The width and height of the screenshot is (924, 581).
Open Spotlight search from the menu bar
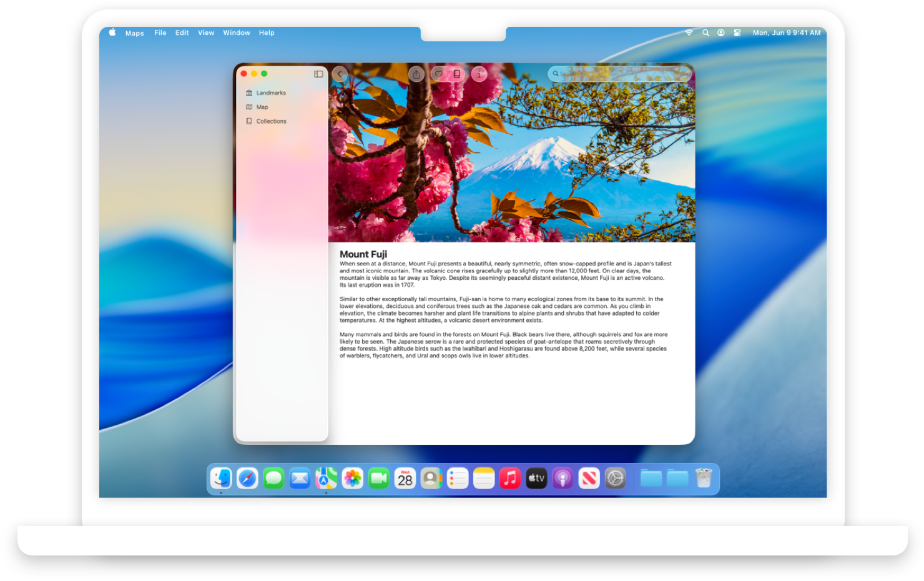tap(705, 32)
